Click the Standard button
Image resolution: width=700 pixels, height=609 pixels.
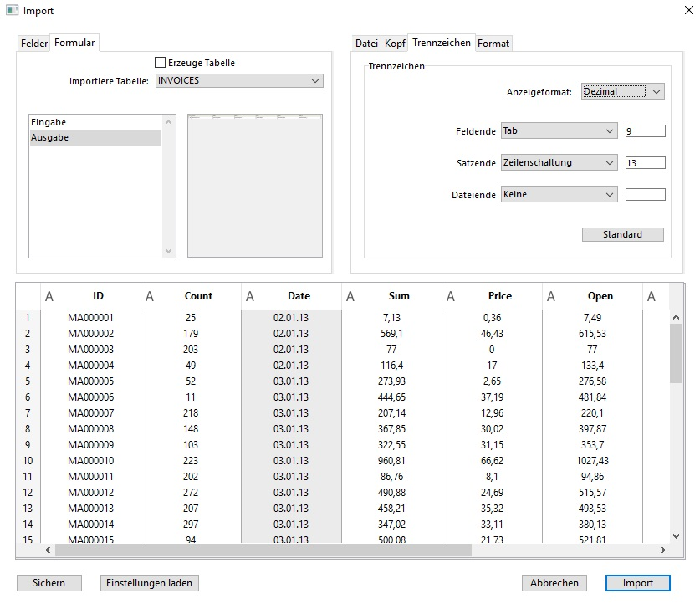622,235
